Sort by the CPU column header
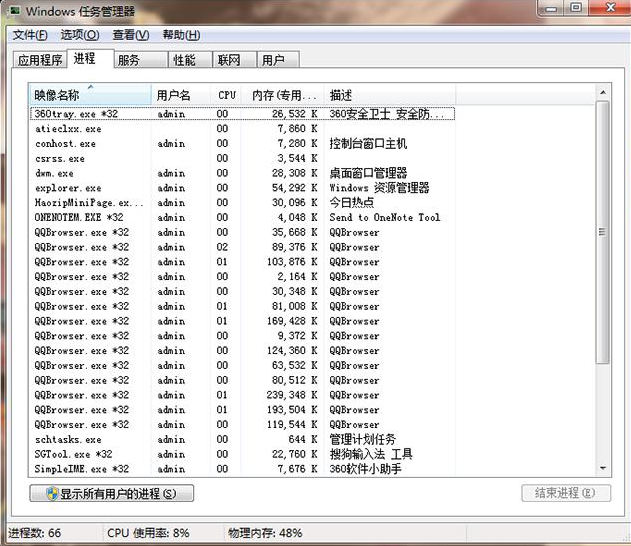 click(228, 95)
